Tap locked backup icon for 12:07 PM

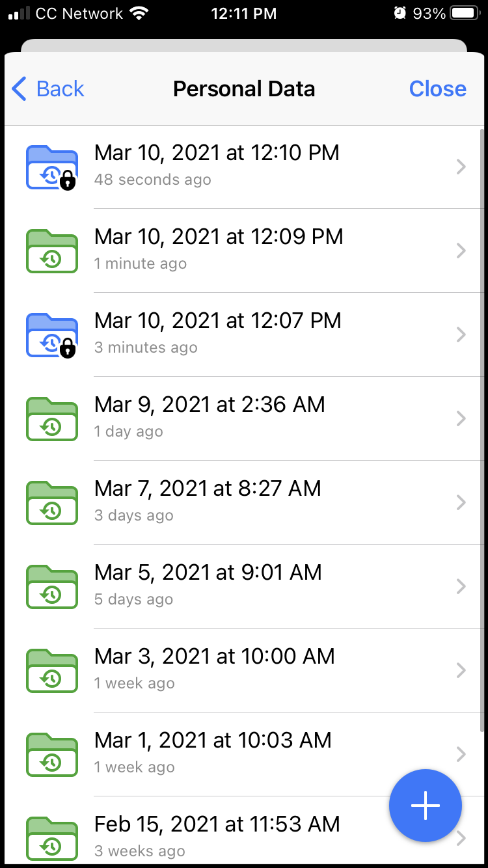click(51, 335)
